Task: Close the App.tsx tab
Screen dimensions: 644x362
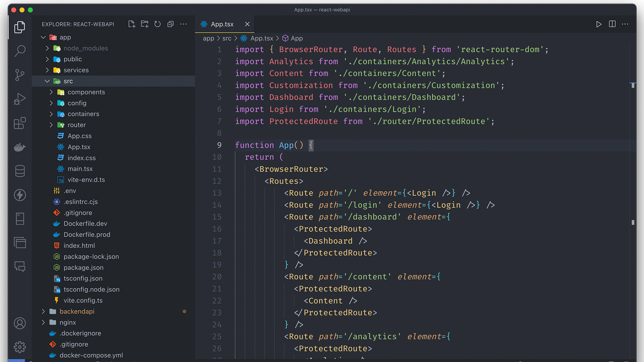Action: 247,24
